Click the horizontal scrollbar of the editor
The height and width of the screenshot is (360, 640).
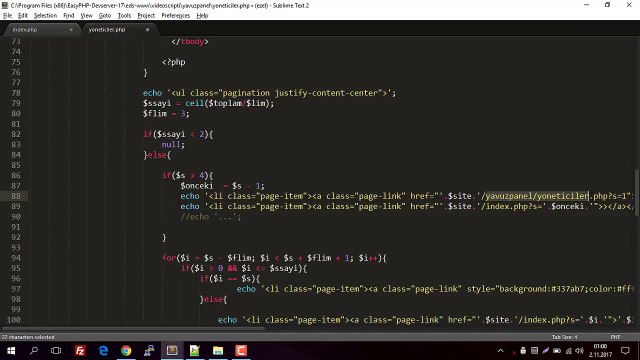pyautogui.click(x=133, y=328)
